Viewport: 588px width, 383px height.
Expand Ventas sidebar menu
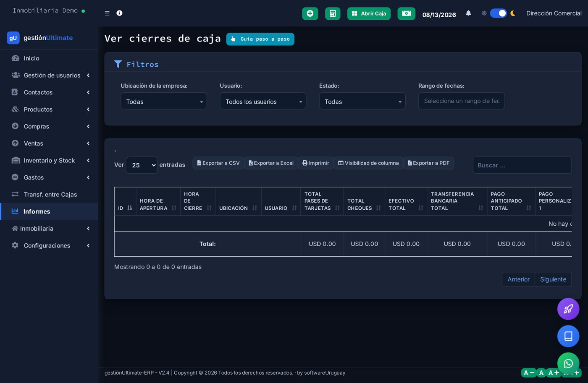[49, 143]
